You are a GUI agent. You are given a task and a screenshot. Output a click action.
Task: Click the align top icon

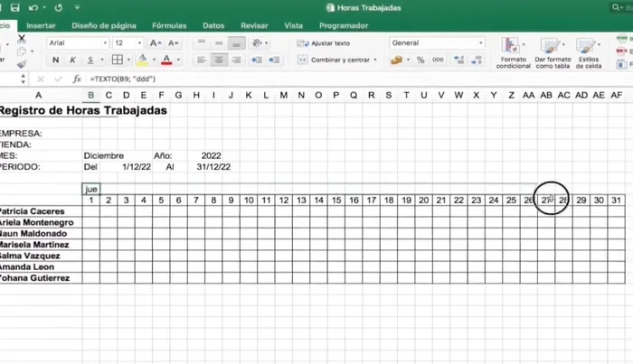coord(202,42)
